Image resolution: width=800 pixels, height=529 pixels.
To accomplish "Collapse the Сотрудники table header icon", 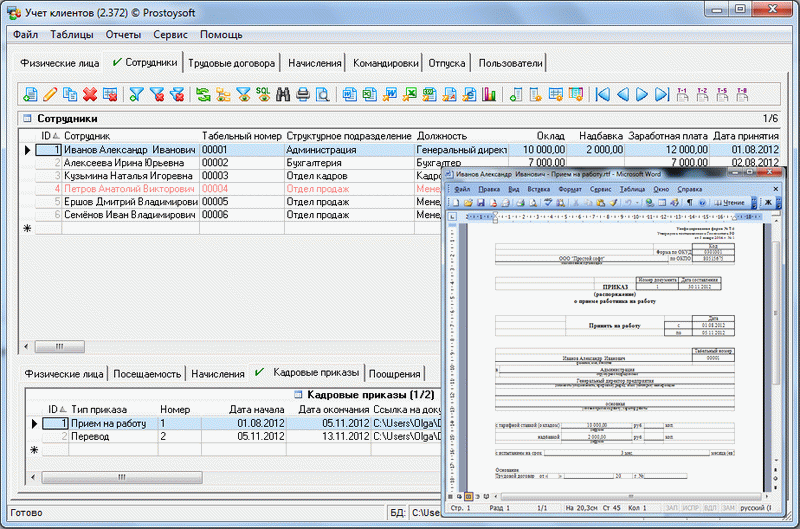I will pyautogui.click(x=27, y=118).
